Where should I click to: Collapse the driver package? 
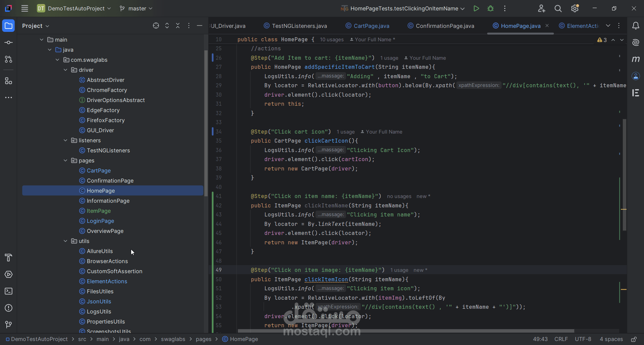[65, 70]
